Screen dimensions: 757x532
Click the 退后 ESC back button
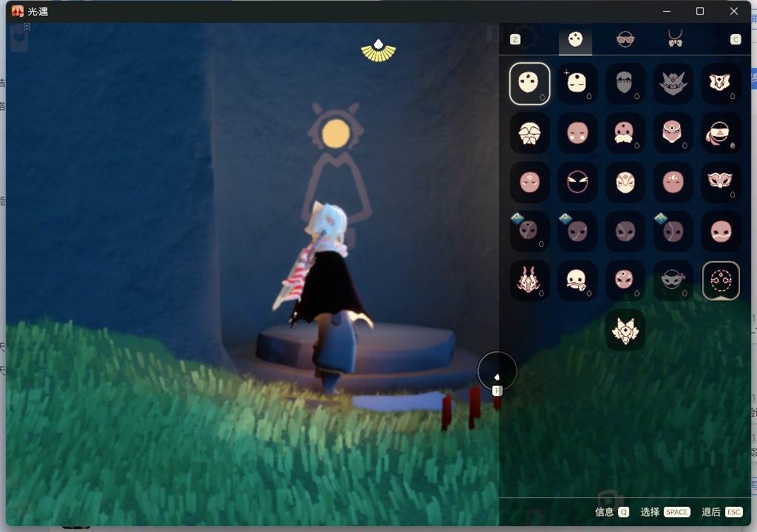(x=722, y=512)
